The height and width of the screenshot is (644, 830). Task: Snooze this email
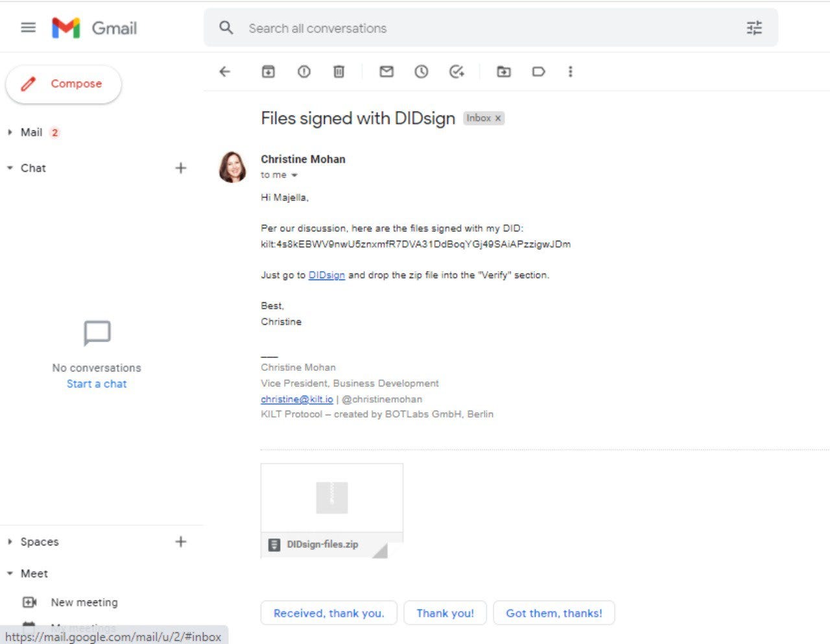[421, 71]
